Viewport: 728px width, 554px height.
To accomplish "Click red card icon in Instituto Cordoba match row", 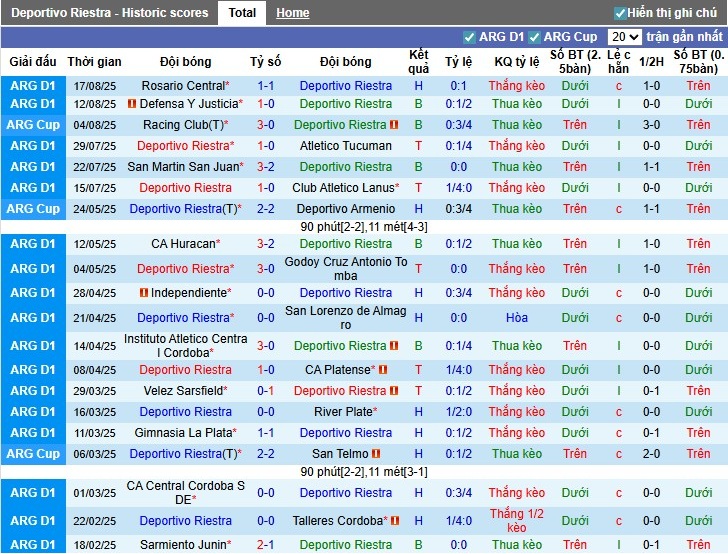I will click(x=394, y=346).
